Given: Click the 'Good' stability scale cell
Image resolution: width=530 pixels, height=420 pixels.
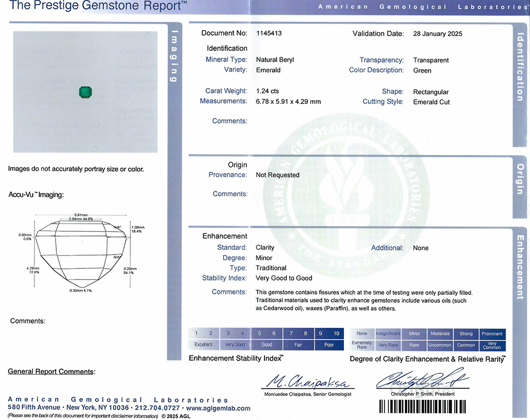Looking at the screenshot, I should 267,345.
